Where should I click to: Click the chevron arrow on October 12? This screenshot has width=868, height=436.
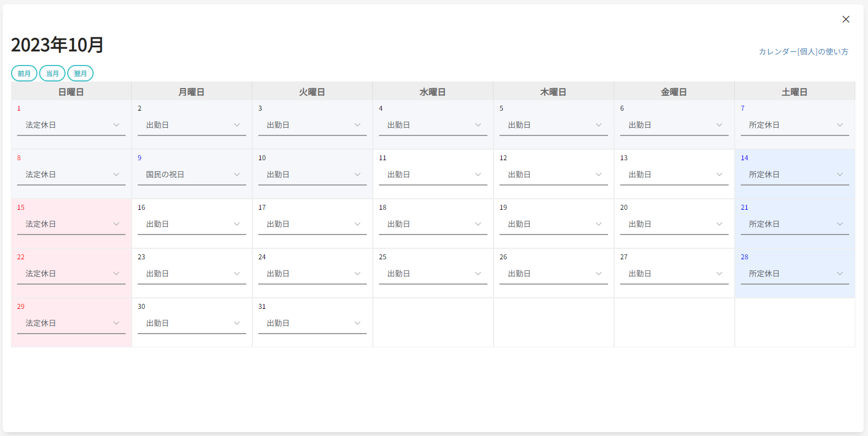click(599, 175)
